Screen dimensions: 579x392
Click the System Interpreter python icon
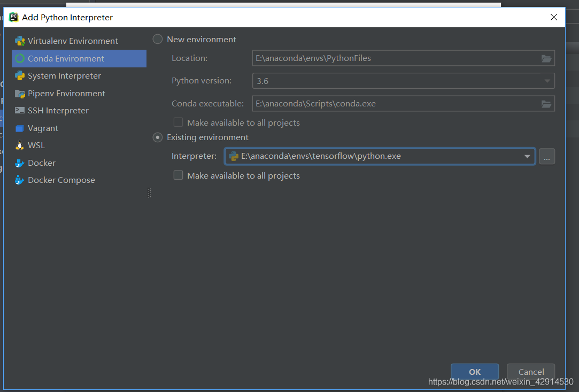[x=20, y=76]
